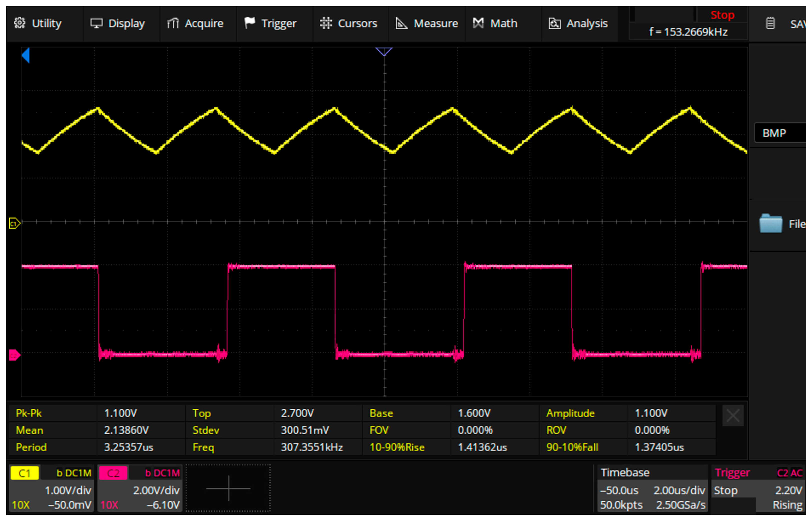Click the frequency counter readout 153.2669kHz
Image resolution: width=812 pixels, height=521 pixels.
coord(688,32)
